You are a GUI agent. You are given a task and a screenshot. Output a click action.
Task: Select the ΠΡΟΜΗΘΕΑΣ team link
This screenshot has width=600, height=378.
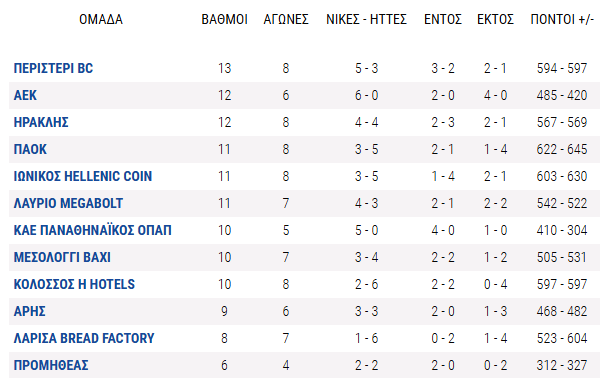[51, 365]
